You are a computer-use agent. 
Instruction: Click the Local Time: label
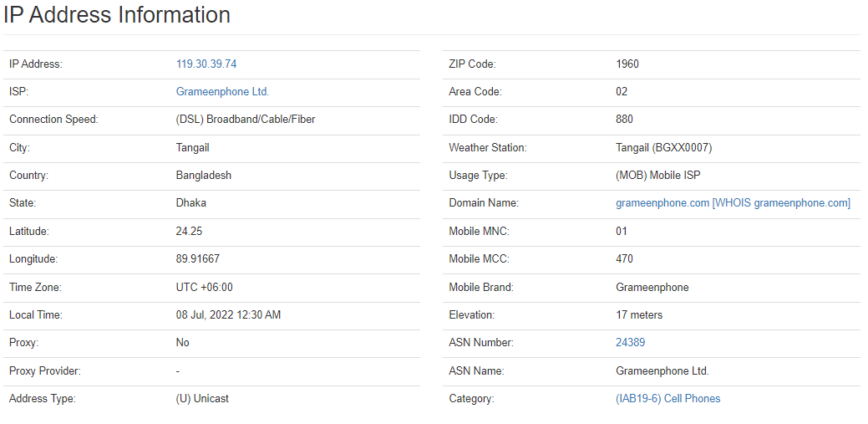coord(36,314)
